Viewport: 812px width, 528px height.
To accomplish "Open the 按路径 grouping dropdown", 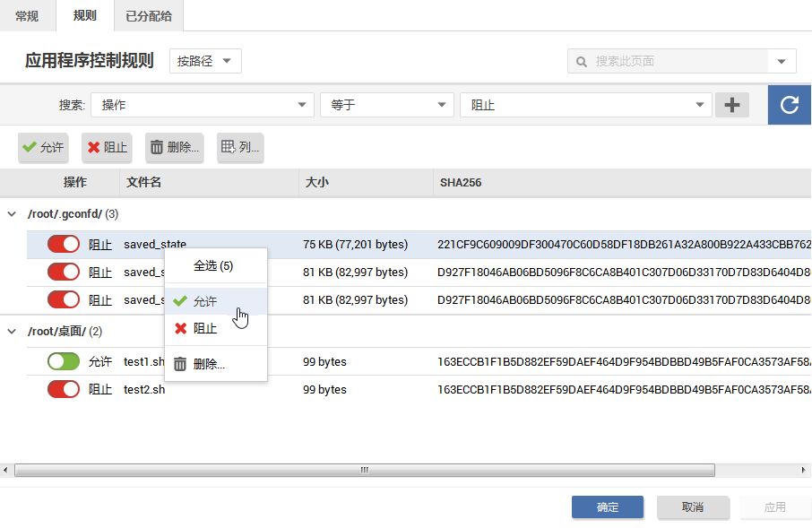I will point(205,61).
